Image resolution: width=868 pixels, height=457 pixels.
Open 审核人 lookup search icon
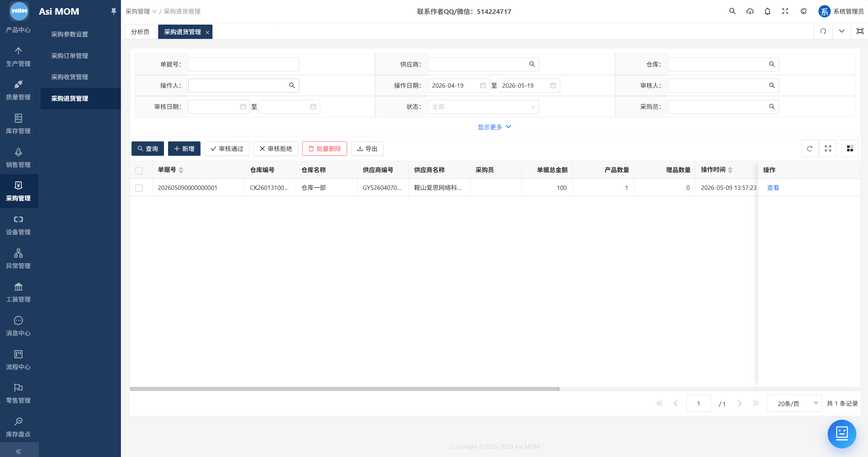tap(772, 85)
